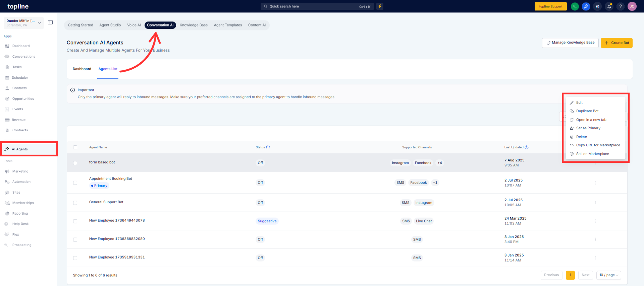Open the three-dot menu for General Support Bot
The image size is (644, 286).
tap(596, 203)
